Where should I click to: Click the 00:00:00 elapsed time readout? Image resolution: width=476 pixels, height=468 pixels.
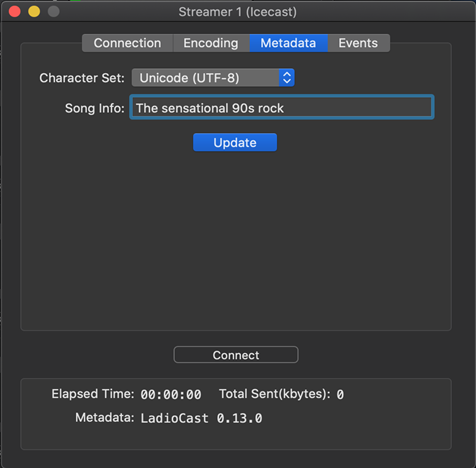[171, 395]
